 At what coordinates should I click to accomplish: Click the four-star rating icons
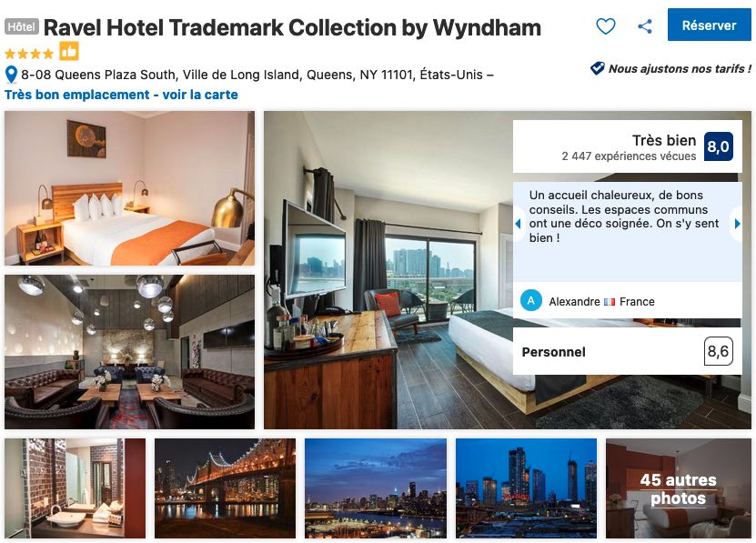click(29, 54)
